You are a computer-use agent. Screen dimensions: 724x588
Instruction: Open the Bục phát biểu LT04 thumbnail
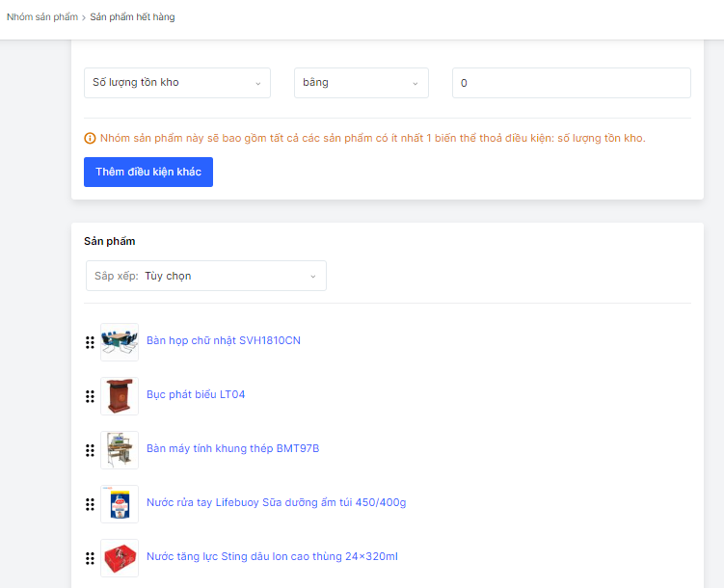[120, 396]
